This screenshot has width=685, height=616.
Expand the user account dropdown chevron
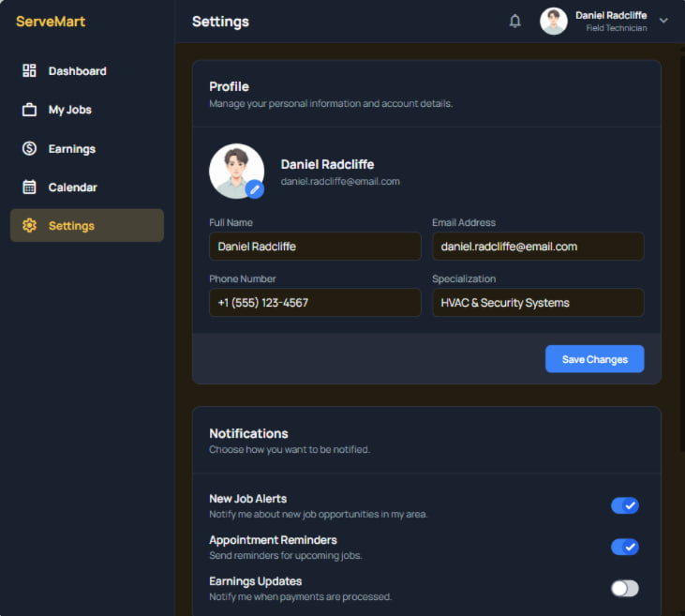(x=663, y=21)
